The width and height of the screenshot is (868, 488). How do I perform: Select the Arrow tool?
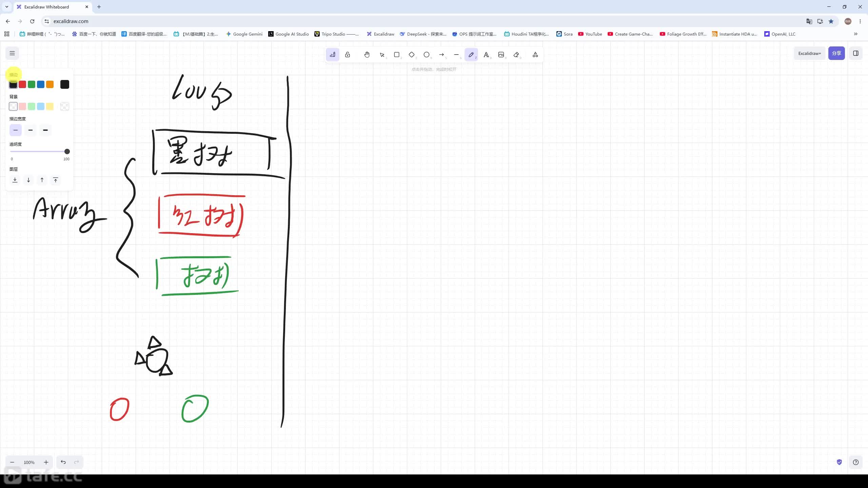pyautogui.click(x=441, y=55)
